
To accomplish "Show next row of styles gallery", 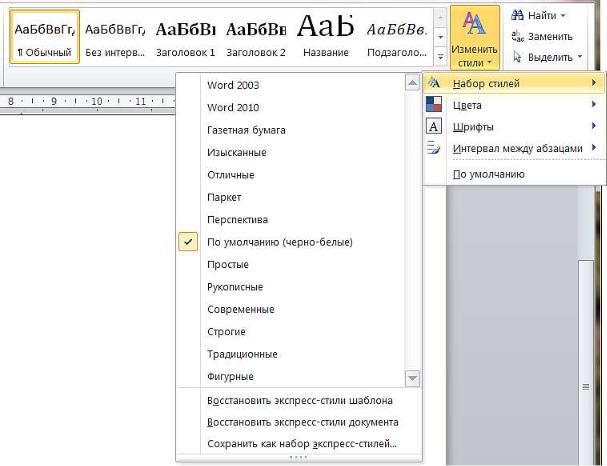I will pyautogui.click(x=440, y=38).
